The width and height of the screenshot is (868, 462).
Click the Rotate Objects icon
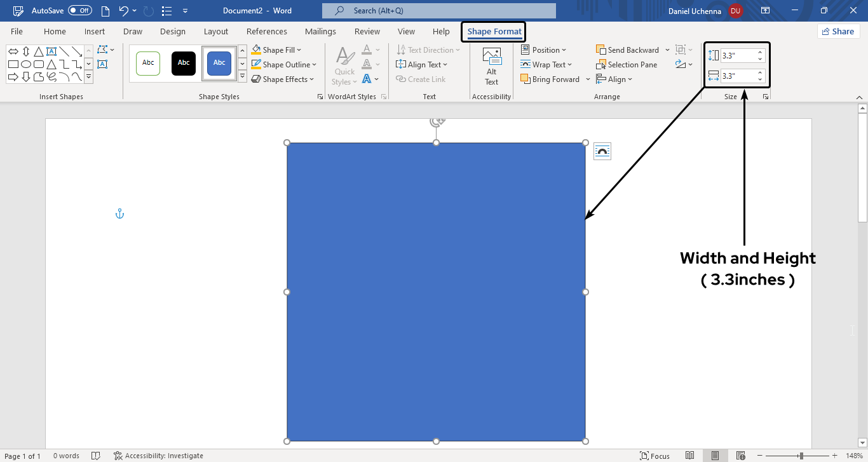coord(681,64)
